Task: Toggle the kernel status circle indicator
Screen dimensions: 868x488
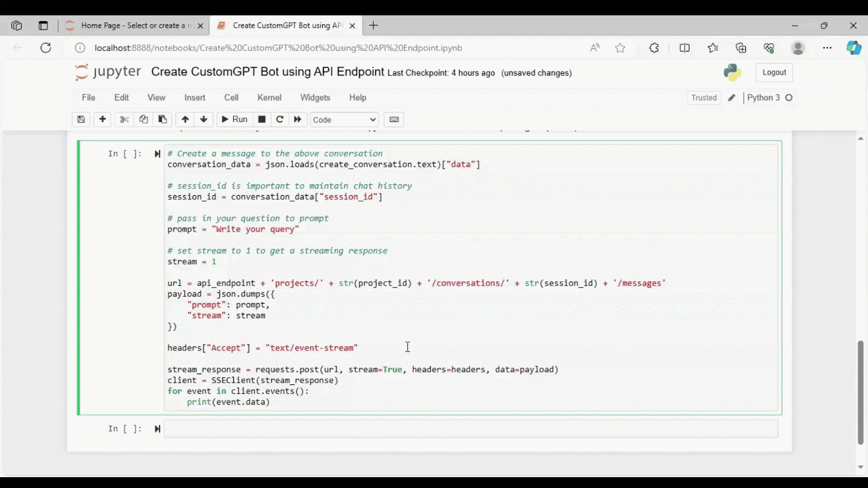Action: 789,98
